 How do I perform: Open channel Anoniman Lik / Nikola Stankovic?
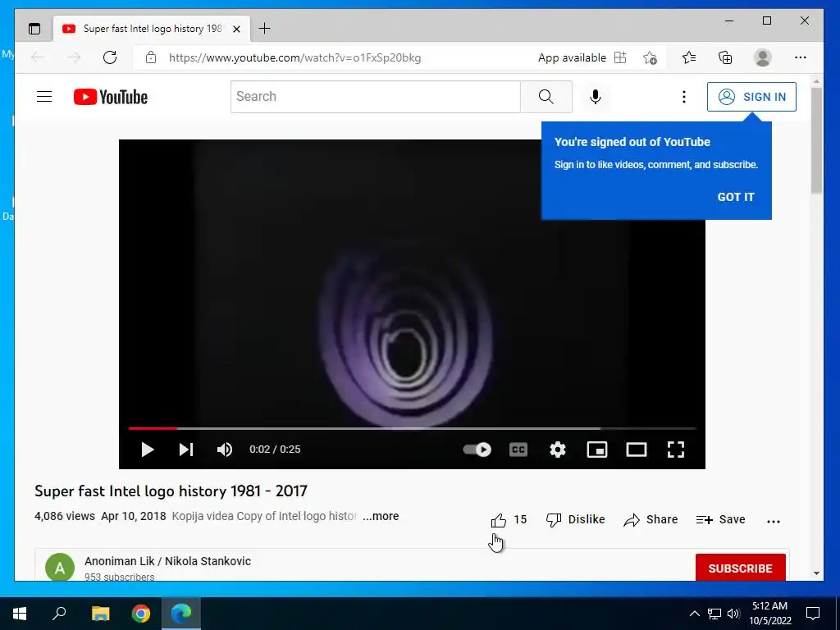tap(167, 561)
